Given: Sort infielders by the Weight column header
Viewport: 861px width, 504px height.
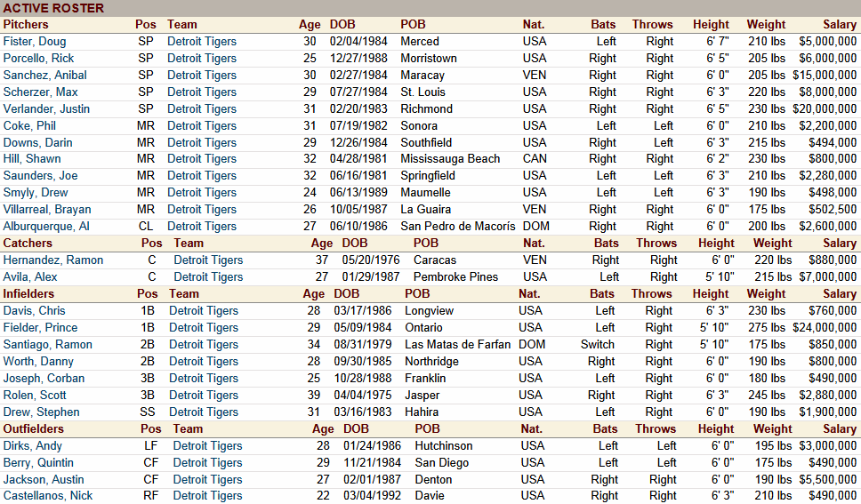Looking at the screenshot, I should tap(766, 293).
